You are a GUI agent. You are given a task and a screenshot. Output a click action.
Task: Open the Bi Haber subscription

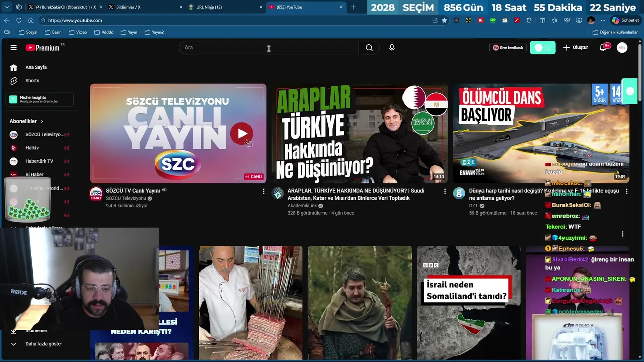pos(39,175)
